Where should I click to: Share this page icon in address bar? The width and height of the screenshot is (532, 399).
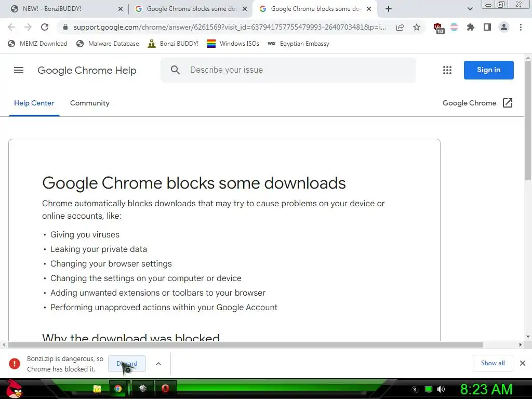click(400, 27)
